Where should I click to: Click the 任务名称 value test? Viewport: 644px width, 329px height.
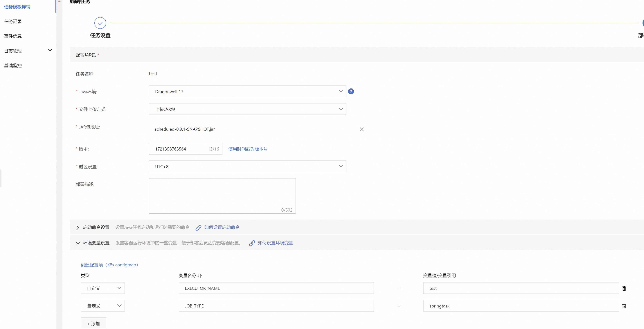click(x=153, y=74)
